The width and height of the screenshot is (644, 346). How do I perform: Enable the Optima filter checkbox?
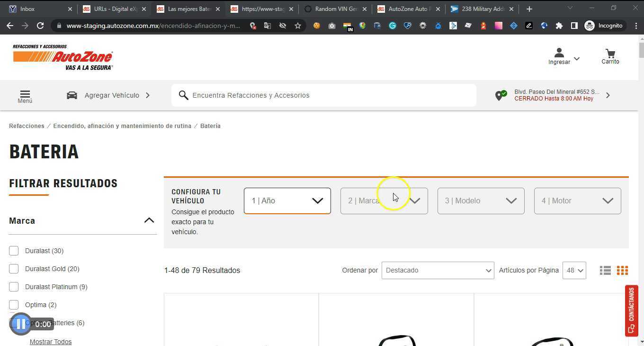(14, 304)
